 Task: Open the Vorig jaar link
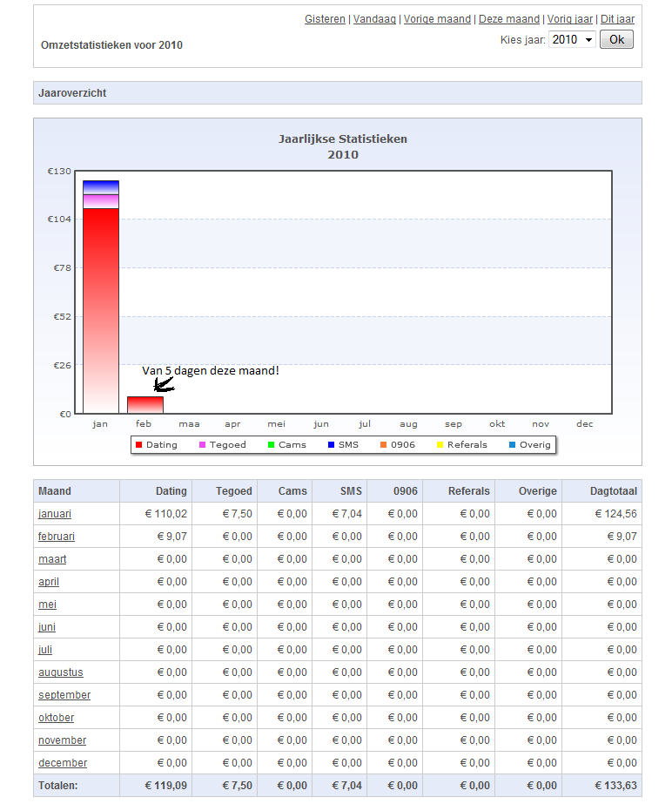click(x=570, y=19)
